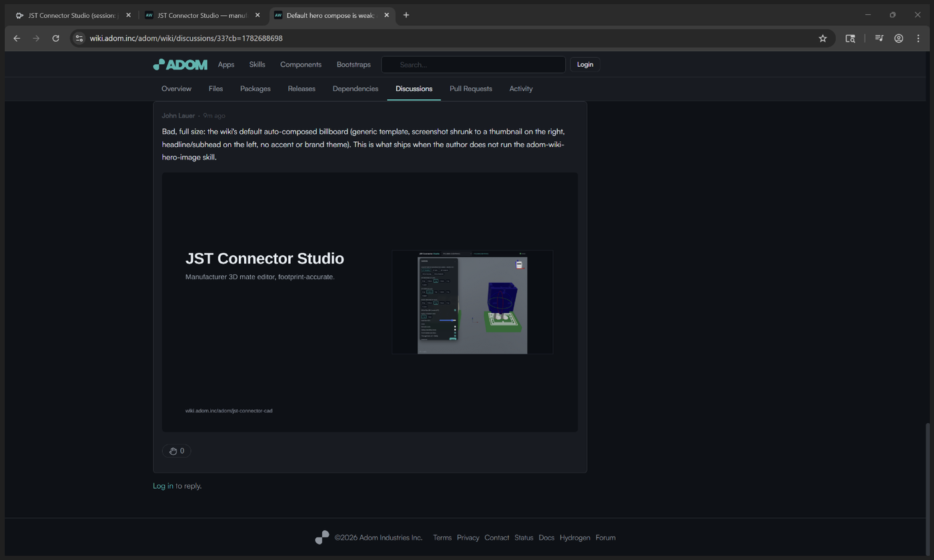Click the 'Log in' link to reply

(x=163, y=486)
